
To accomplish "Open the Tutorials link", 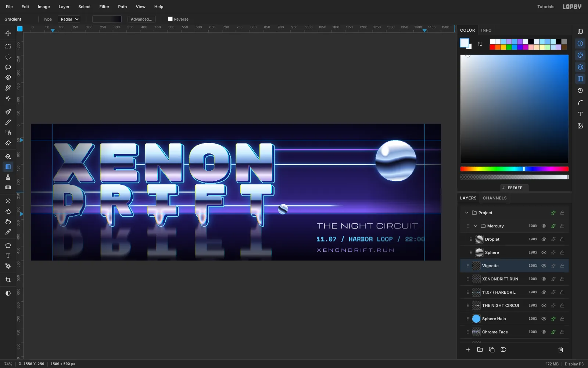I will (x=546, y=7).
